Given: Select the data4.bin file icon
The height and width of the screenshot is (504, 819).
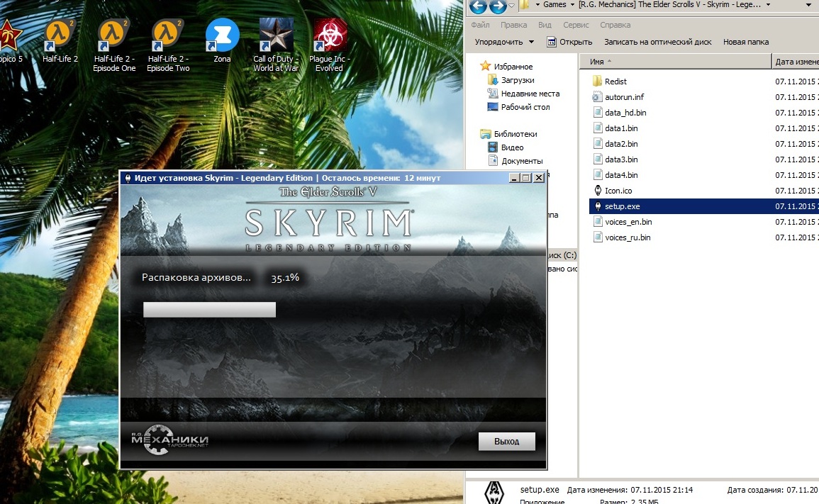Looking at the screenshot, I should pos(598,175).
